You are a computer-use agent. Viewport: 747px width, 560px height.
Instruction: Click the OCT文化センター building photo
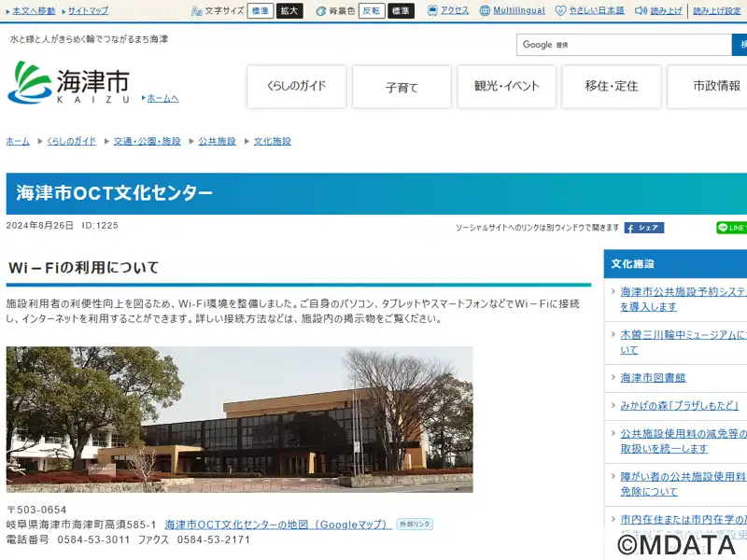click(240, 419)
